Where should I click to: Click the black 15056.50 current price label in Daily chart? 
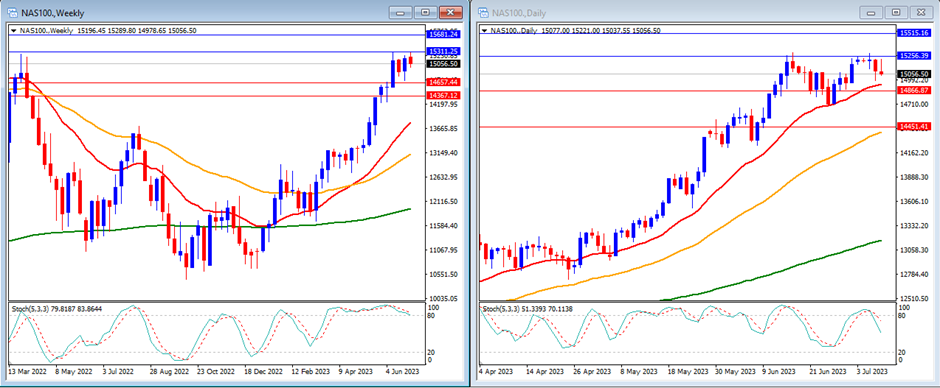[914, 74]
